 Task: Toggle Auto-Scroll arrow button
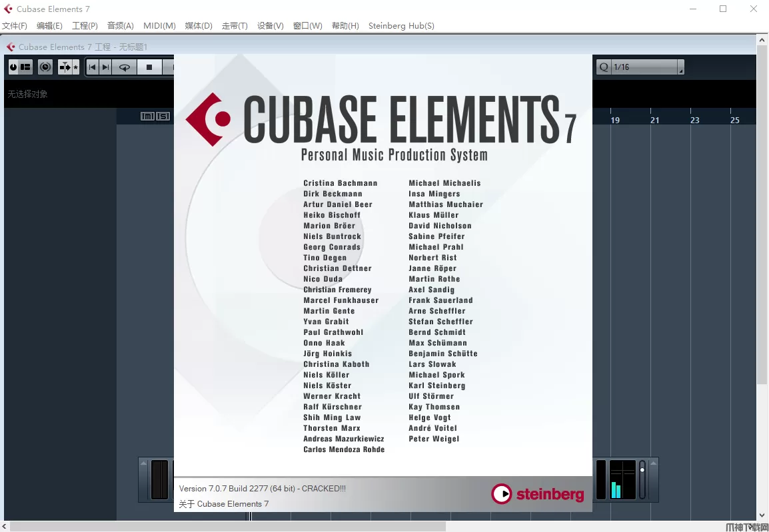(65, 67)
